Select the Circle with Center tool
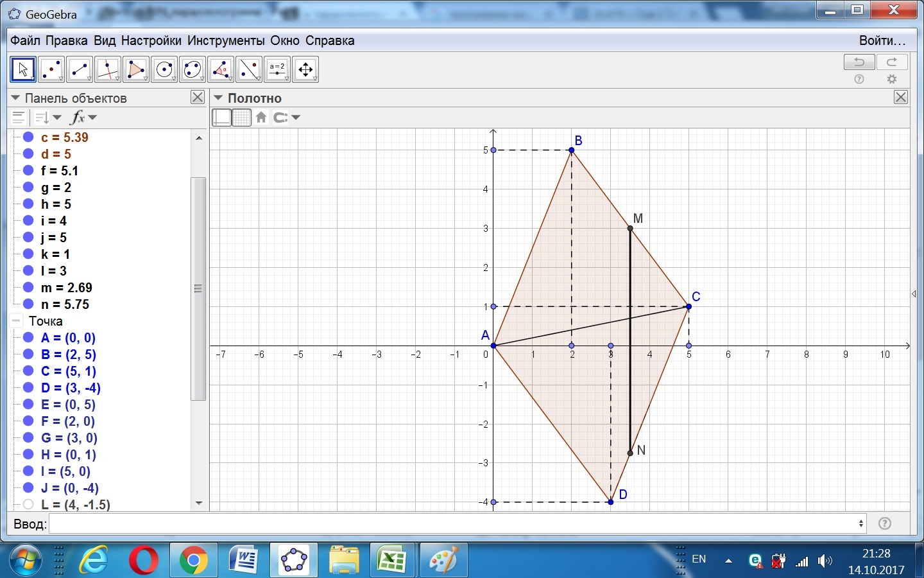 (x=164, y=69)
